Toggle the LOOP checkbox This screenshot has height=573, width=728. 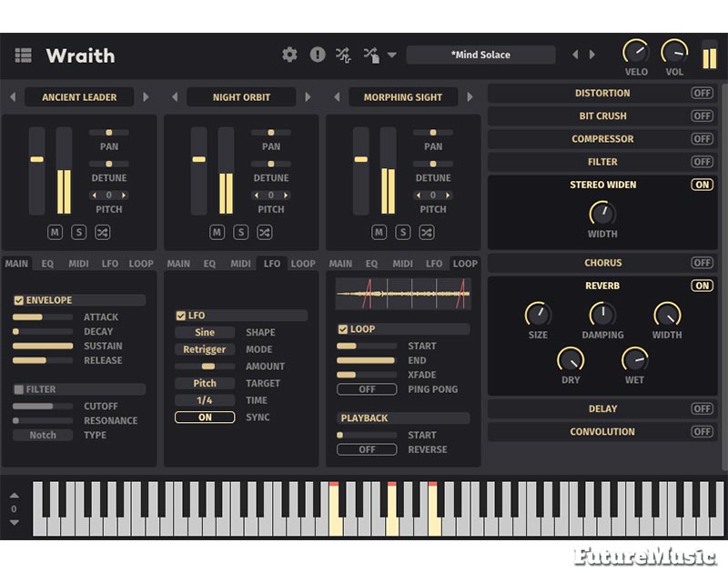(x=343, y=329)
